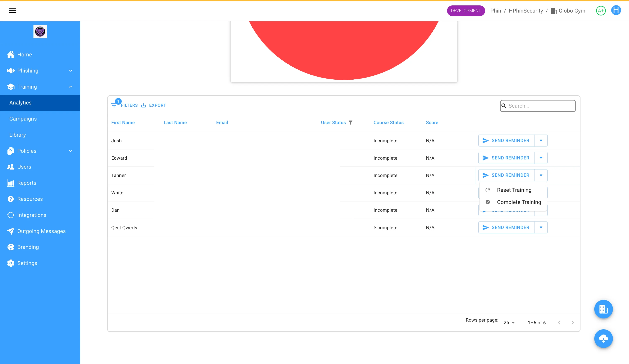The height and width of the screenshot is (364, 629).
Task: Click the red pie chart segment
Action: (x=344, y=50)
